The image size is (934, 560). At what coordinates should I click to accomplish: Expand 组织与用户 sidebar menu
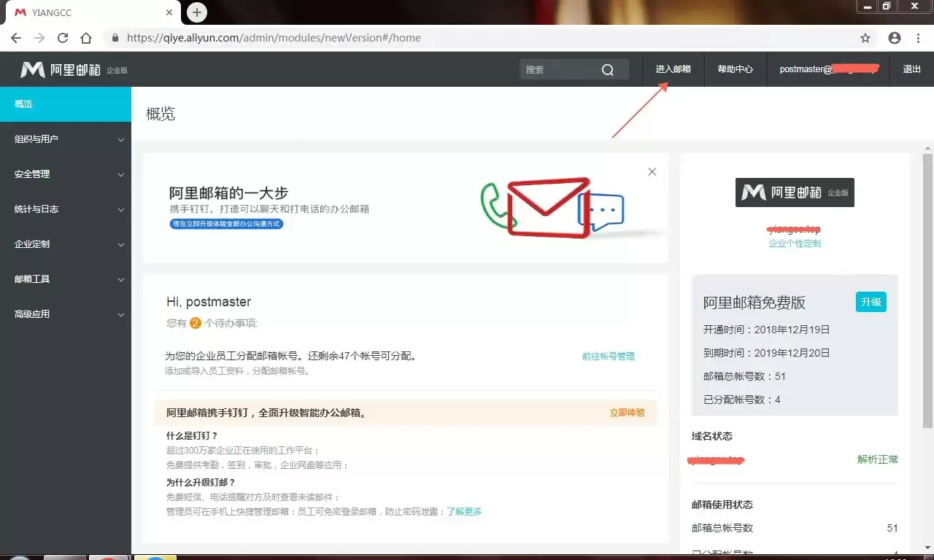(x=66, y=139)
